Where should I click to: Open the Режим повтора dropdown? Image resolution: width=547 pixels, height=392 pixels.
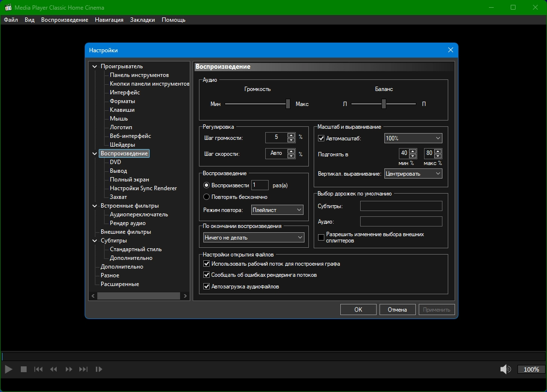[277, 210]
